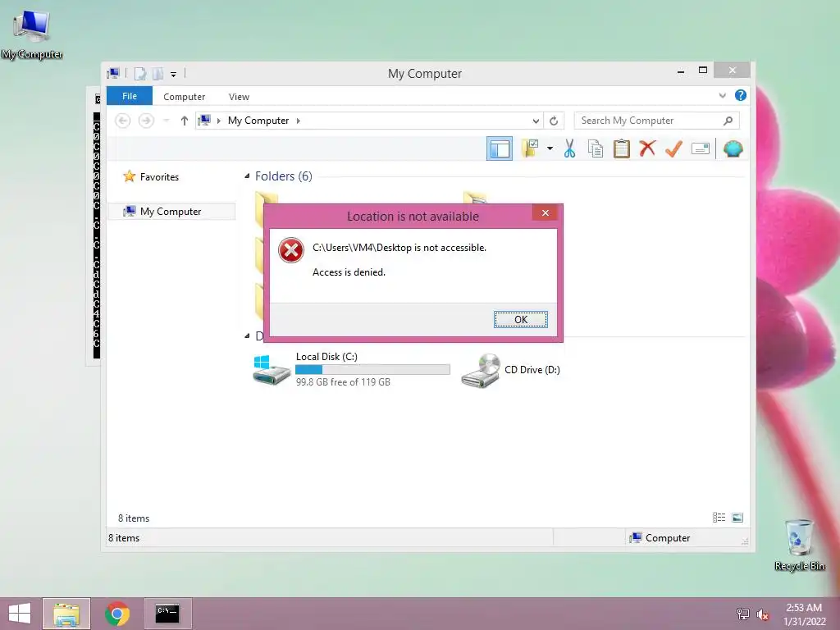The height and width of the screenshot is (630, 840).
Task: Click My Computer breadcrumb in address bar
Action: pos(258,121)
